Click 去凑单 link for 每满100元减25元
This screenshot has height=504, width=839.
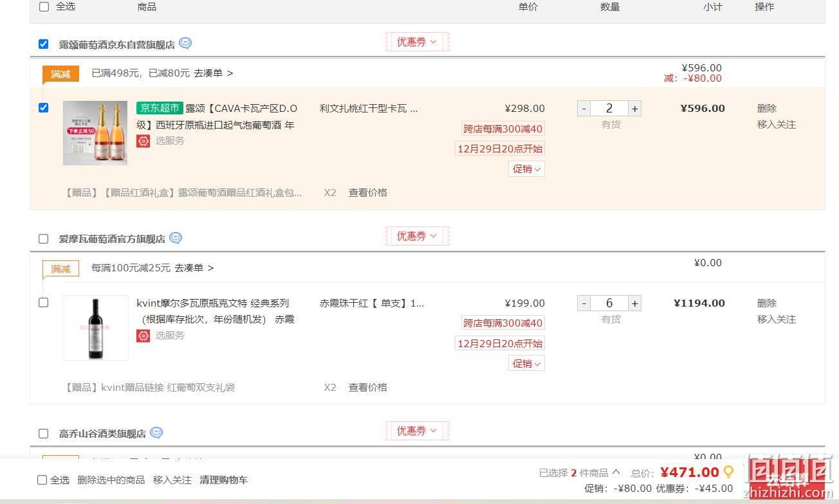click(194, 268)
